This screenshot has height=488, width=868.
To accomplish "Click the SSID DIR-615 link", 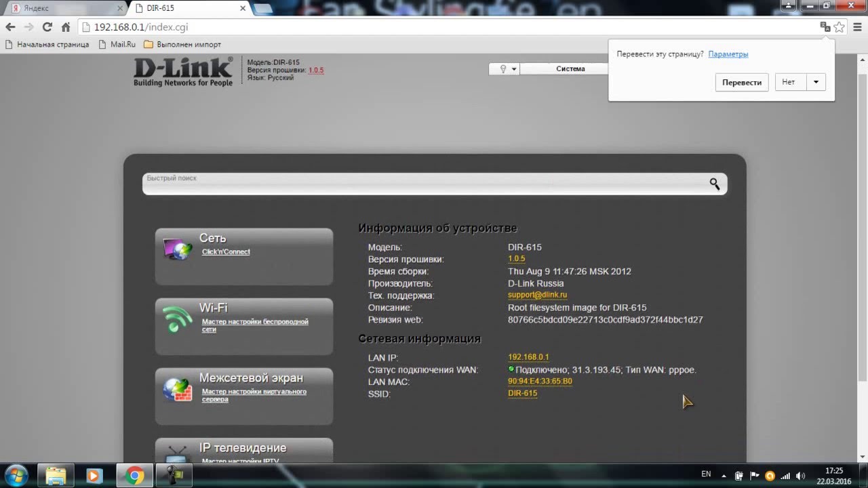I will [522, 393].
